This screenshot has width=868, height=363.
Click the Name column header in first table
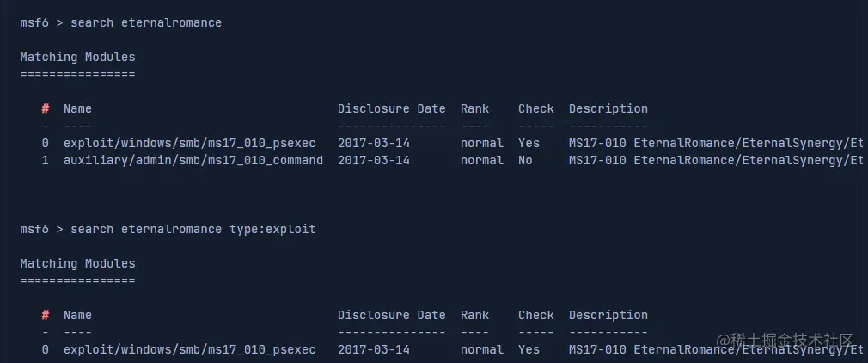pos(77,108)
